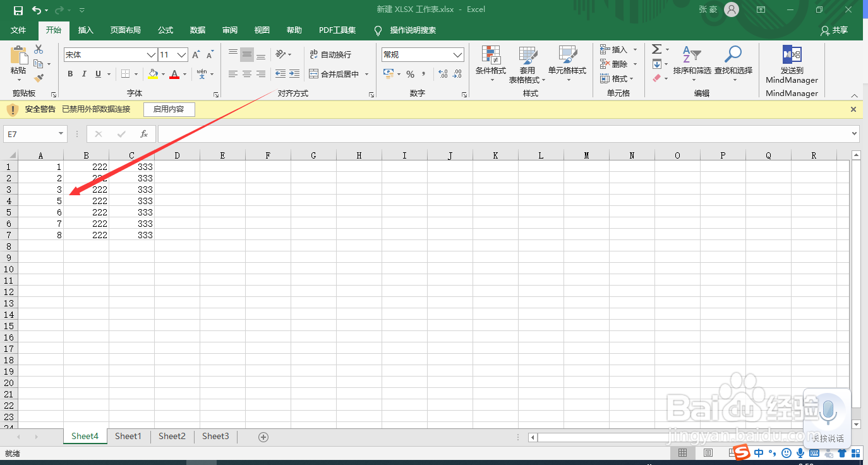Click the Orientation text rotation icon
The image size is (868, 465).
pyautogui.click(x=281, y=54)
